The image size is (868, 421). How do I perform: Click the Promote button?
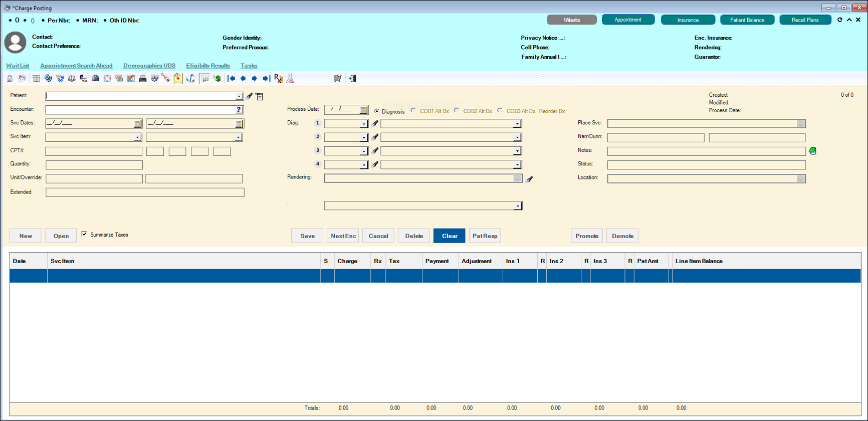click(587, 236)
